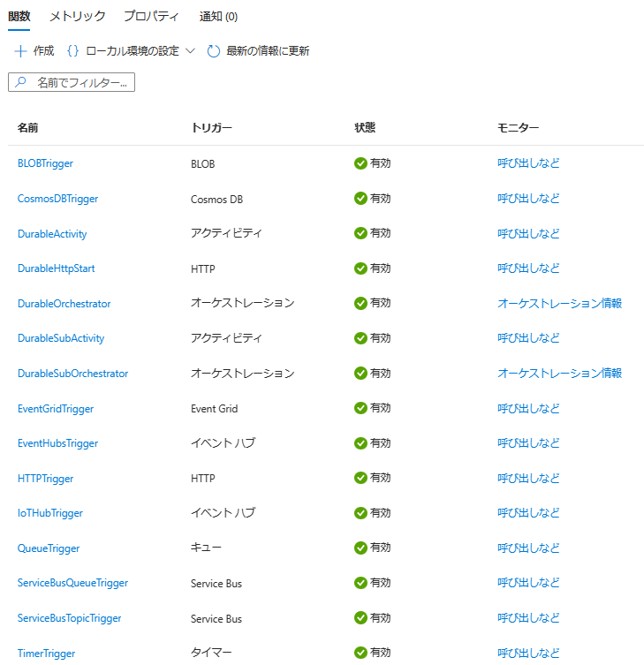Click the green status icon for IoTHubTrigger

point(360,513)
